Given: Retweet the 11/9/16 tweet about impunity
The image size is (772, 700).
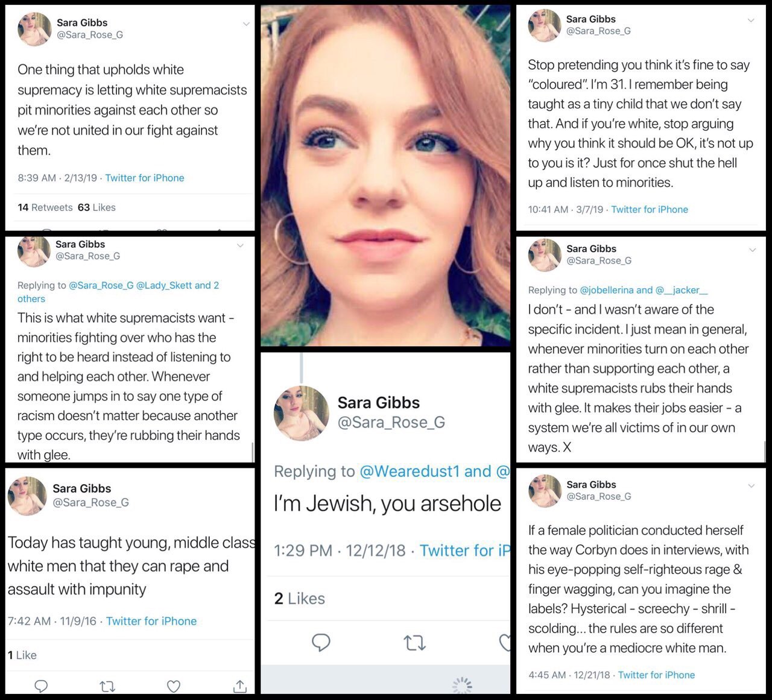Looking at the screenshot, I should 107,686.
